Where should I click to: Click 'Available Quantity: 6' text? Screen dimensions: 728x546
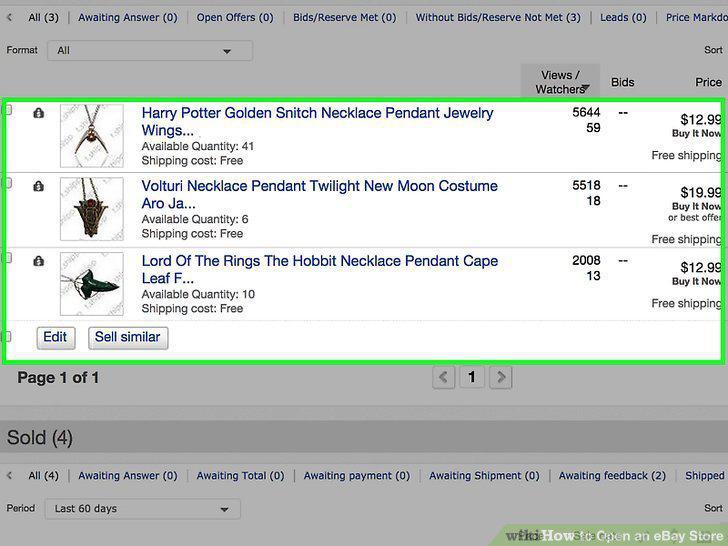click(x=195, y=220)
